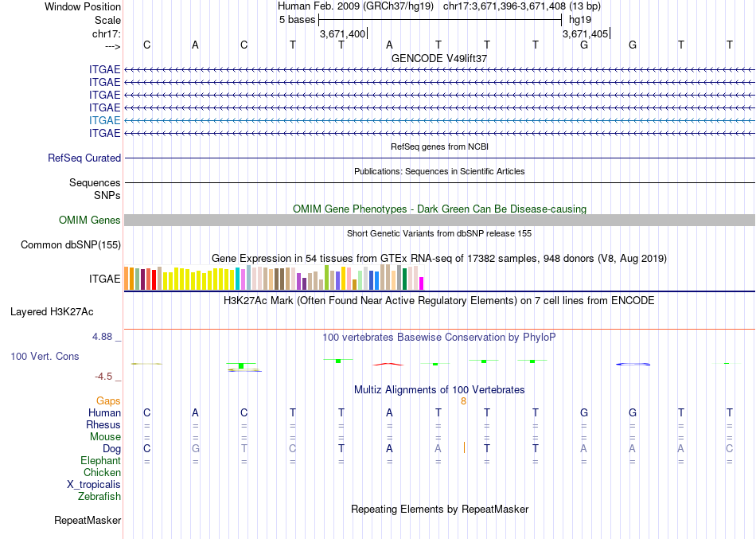Click the hg19 label beside scale bar
Screen dimensions: 756x539
click(x=580, y=20)
